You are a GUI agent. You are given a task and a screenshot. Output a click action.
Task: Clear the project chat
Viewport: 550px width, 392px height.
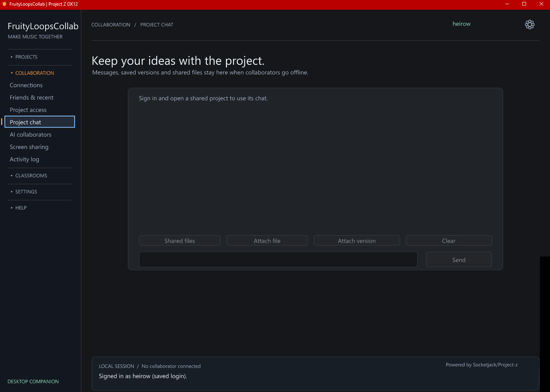coord(449,241)
